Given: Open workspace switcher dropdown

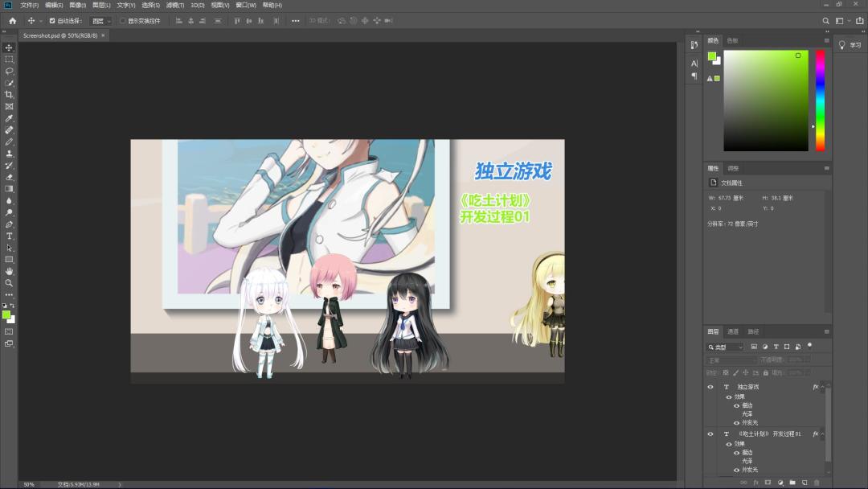Looking at the screenshot, I should tap(842, 20).
